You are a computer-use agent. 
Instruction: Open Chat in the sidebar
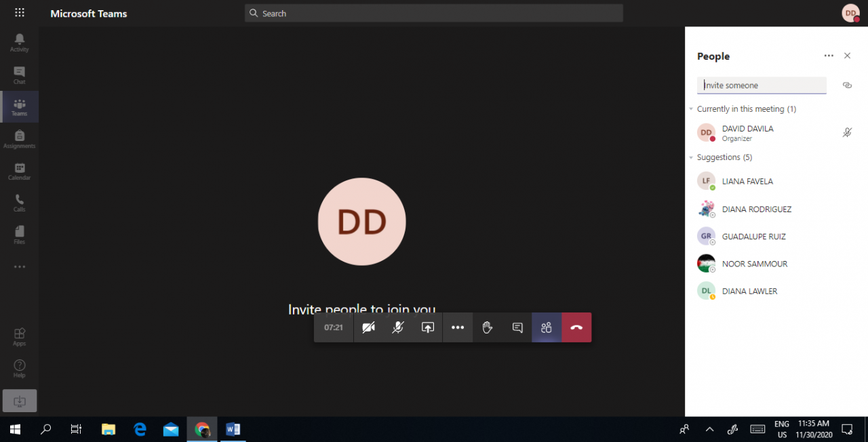point(19,75)
